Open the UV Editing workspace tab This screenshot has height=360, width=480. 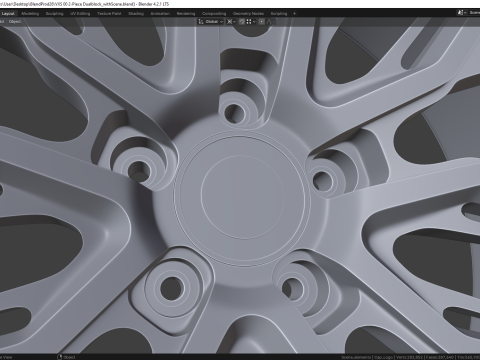80,14
